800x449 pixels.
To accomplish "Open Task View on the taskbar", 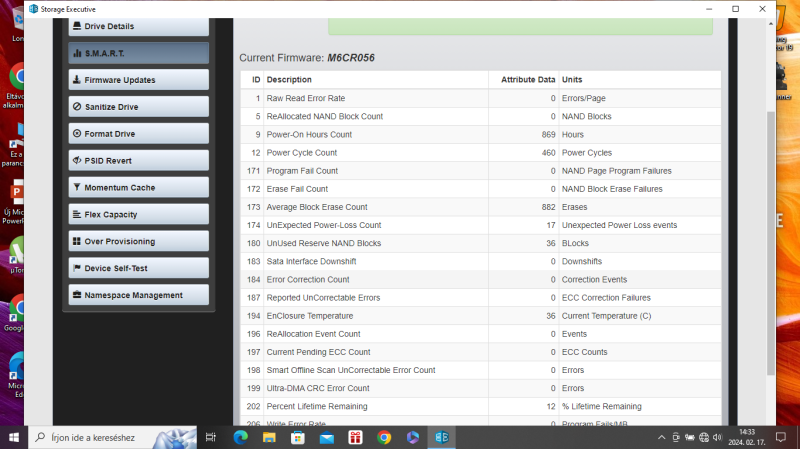I will point(210,437).
